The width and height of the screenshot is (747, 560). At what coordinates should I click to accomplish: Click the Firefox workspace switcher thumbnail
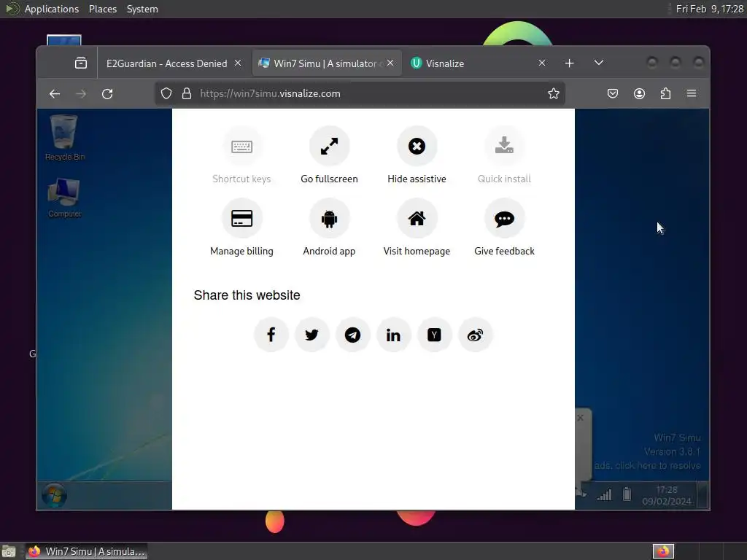(x=663, y=551)
